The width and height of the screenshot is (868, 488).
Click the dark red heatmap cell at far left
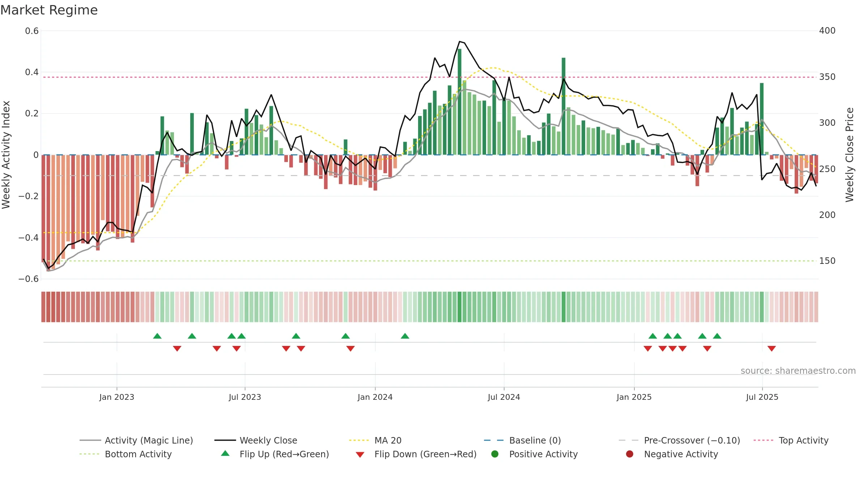tap(43, 307)
